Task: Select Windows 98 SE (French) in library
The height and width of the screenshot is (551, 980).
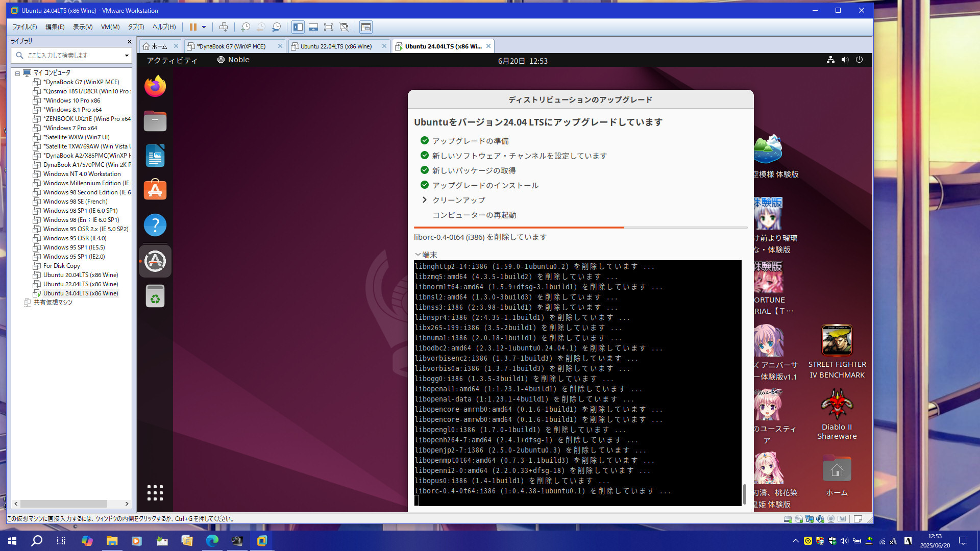Action: click(75, 202)
